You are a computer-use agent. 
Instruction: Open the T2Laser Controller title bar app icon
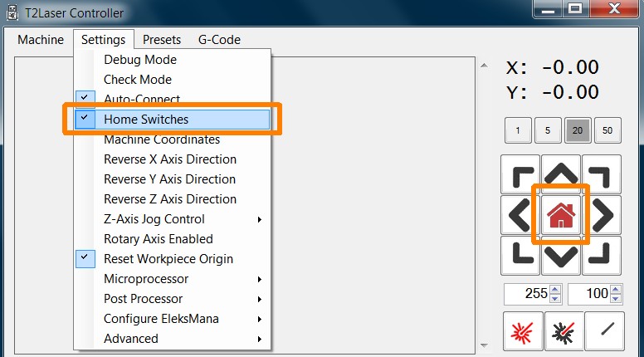coord(12,12)
